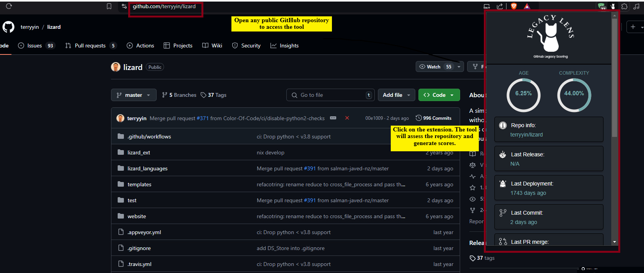The height and width of the screenshot is (273, 644).
Task: Click the terryyin/lizard text under Repo info
Action: [x=526, y=135]
